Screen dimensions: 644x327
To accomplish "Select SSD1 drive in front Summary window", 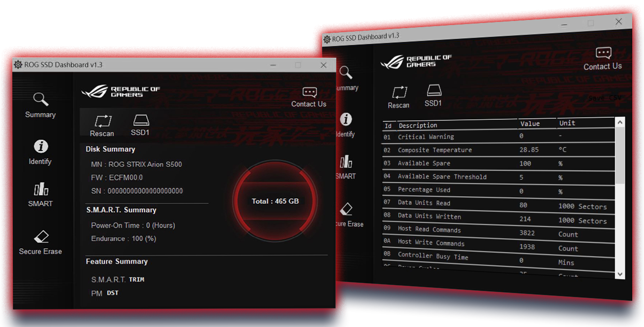I will 141,125.
